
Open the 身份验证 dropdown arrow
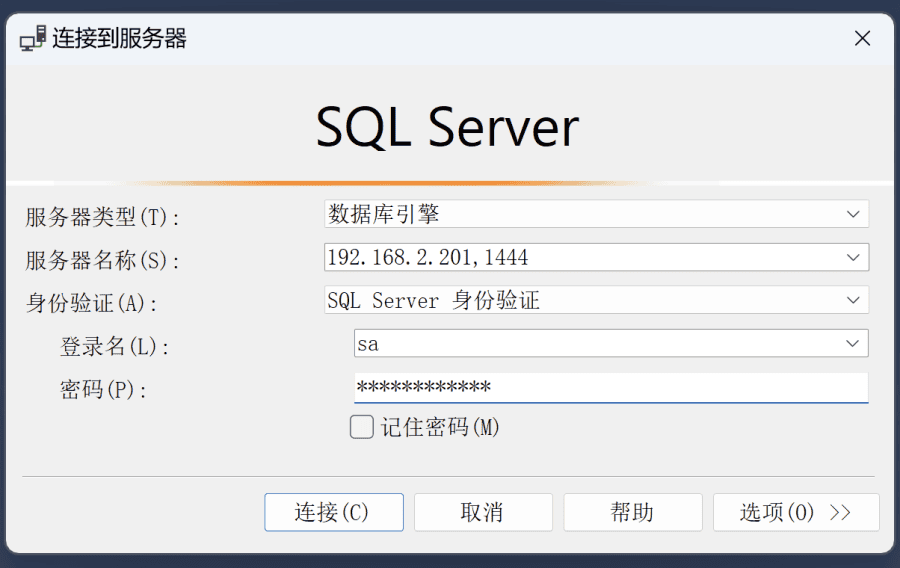853,300
